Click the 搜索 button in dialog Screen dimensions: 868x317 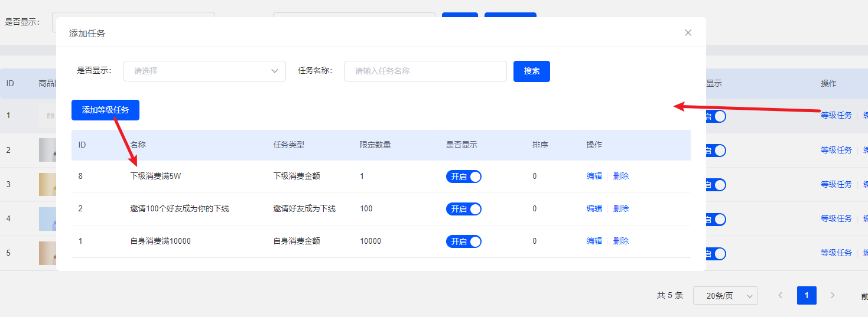(532, 71)
